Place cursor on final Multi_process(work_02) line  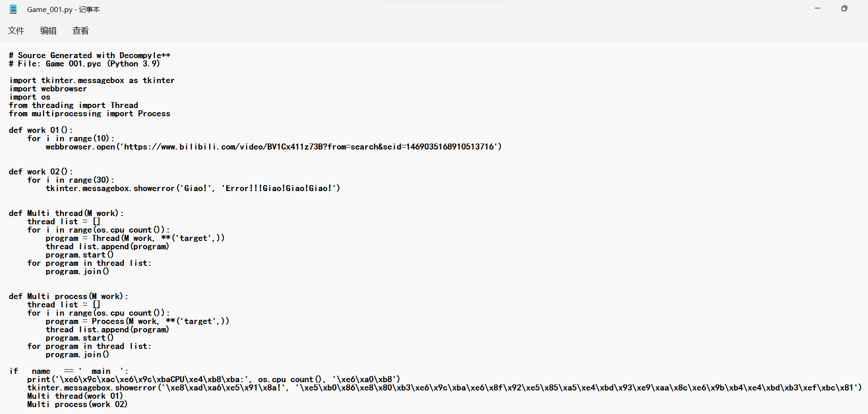point(78,404)
